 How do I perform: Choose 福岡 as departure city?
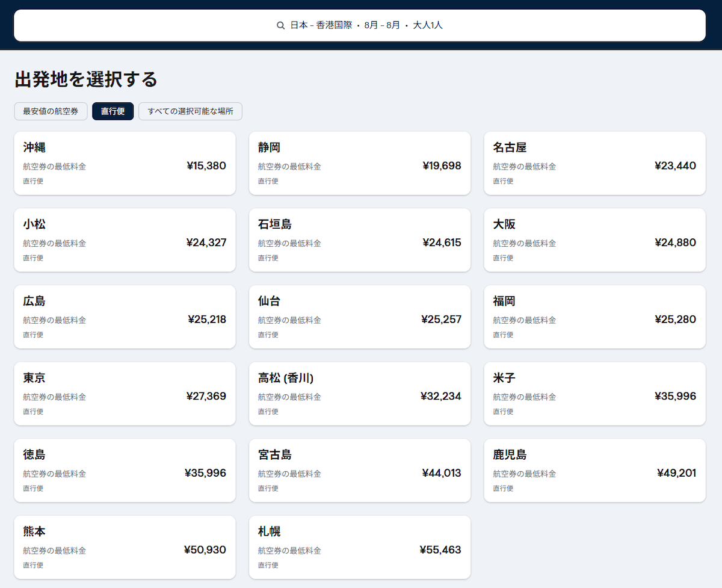click(x=594, y=317)
